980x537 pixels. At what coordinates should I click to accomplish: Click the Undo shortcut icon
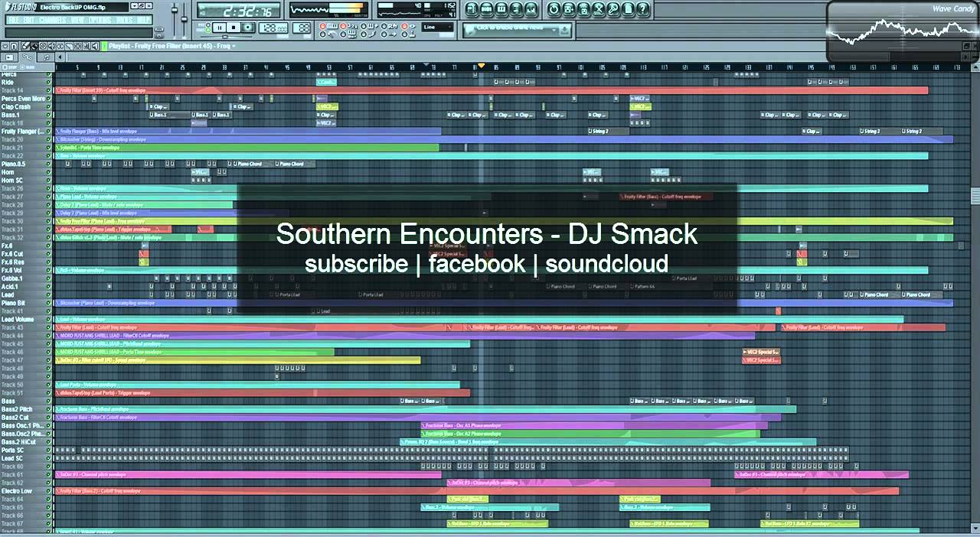coord(554,9)
